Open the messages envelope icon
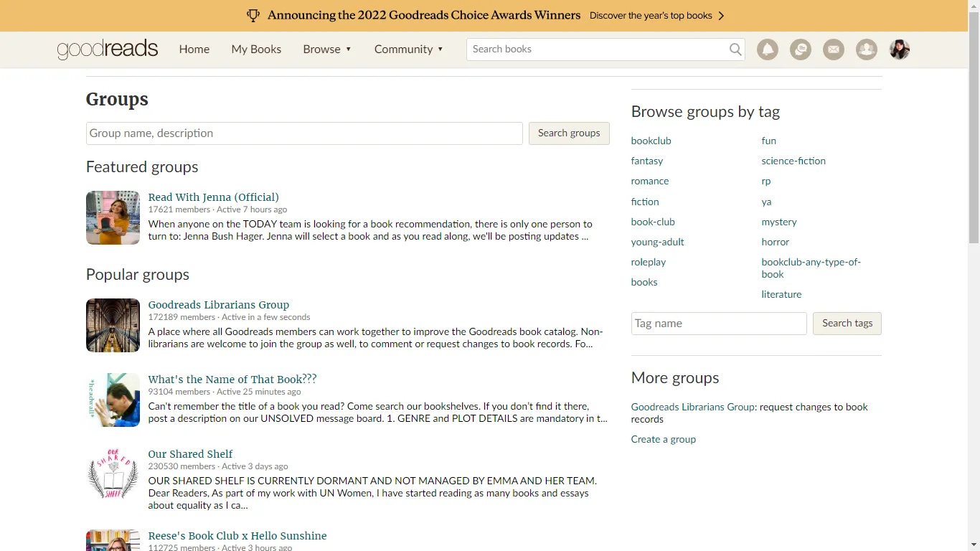This screenshot has width=980, height=551. 833,50
